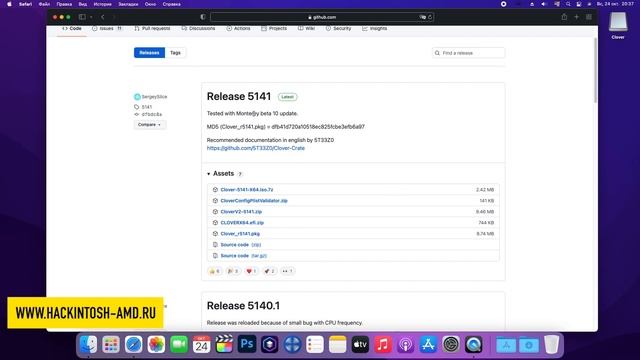Download Clover-5141-X64.iso.7z
The image size is (640, 360).
pyautogui.click(x=247, y=190)
